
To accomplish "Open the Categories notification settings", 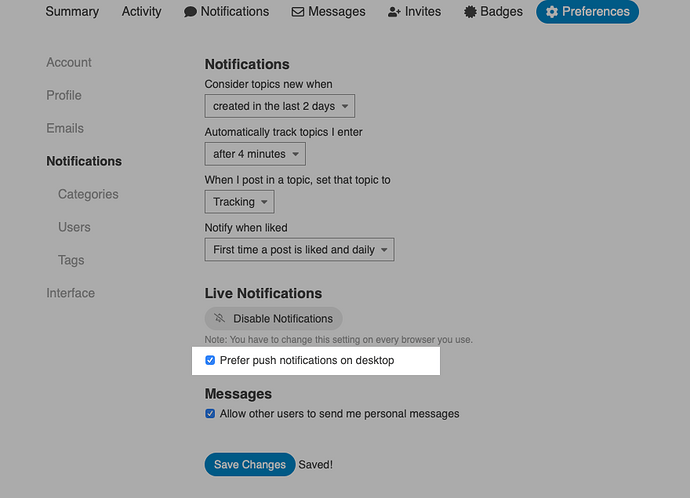I will click(x=88, y=194).
